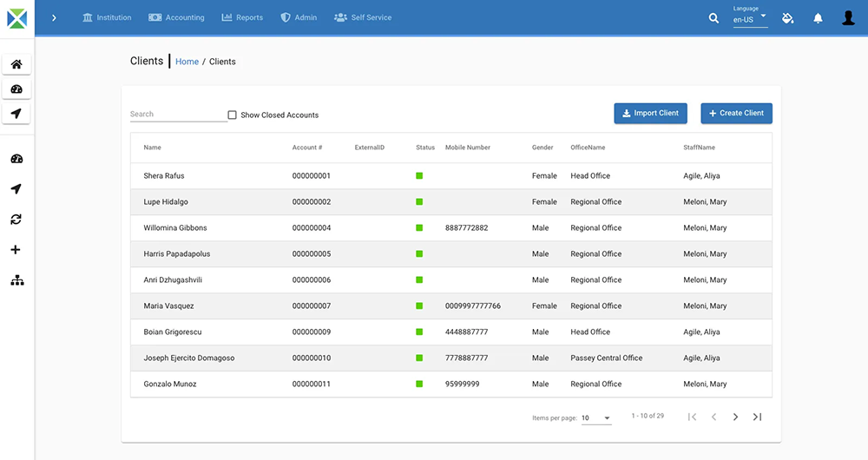Click the theme paint bucket icon
This screenshot has height=460, width=868.
788,18
